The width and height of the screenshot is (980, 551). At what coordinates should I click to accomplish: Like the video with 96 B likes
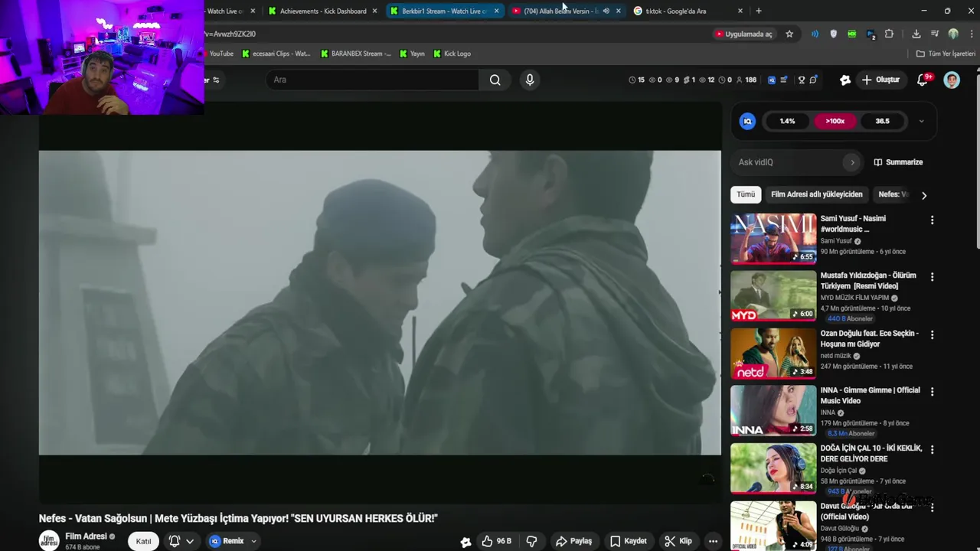click(496, 541)
